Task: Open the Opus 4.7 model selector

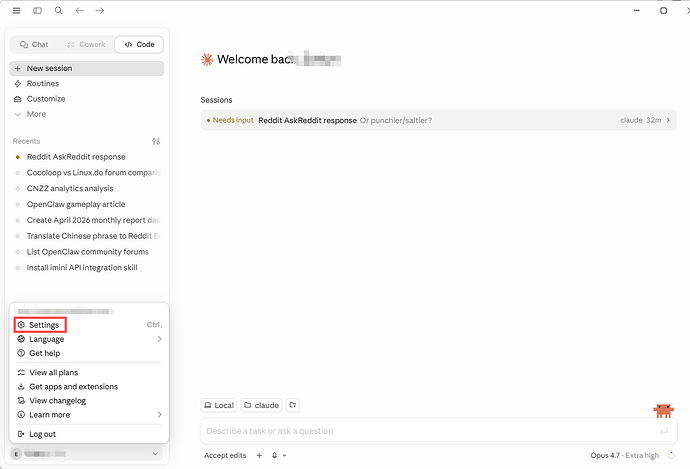Action: pos(625,456)
